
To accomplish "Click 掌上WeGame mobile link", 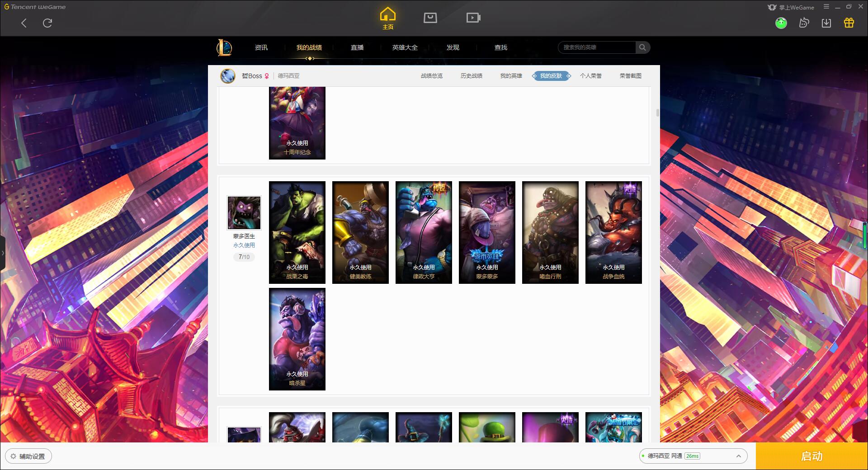I will coord(791,7).
